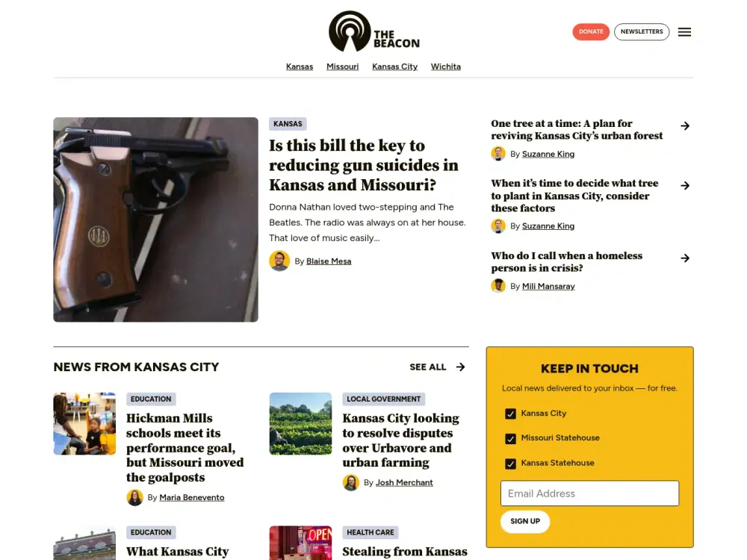The width and height of the screenshot is (747, 560).
Task: Click the Donate button
Action: (x=591, y=31)
